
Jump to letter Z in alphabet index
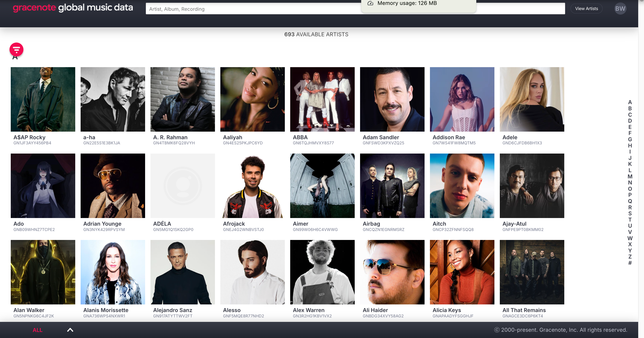pos(630,257)
